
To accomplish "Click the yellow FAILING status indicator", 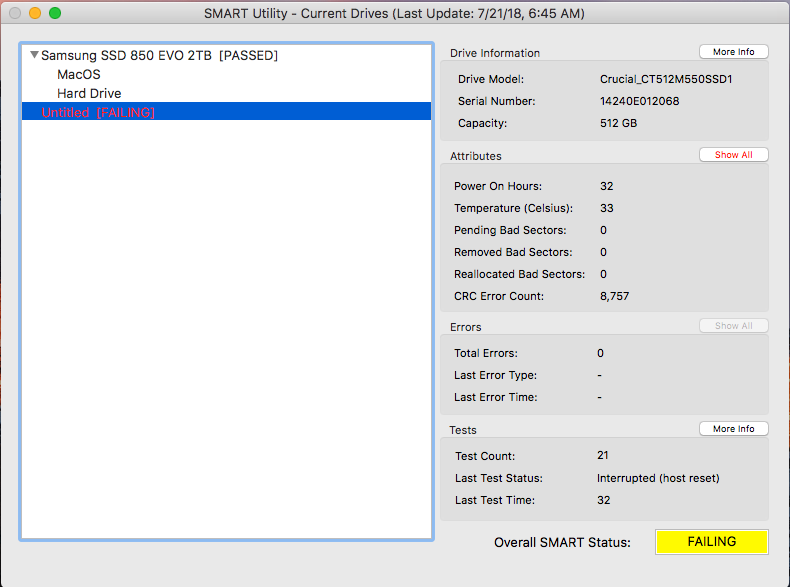I will [711, 542].
